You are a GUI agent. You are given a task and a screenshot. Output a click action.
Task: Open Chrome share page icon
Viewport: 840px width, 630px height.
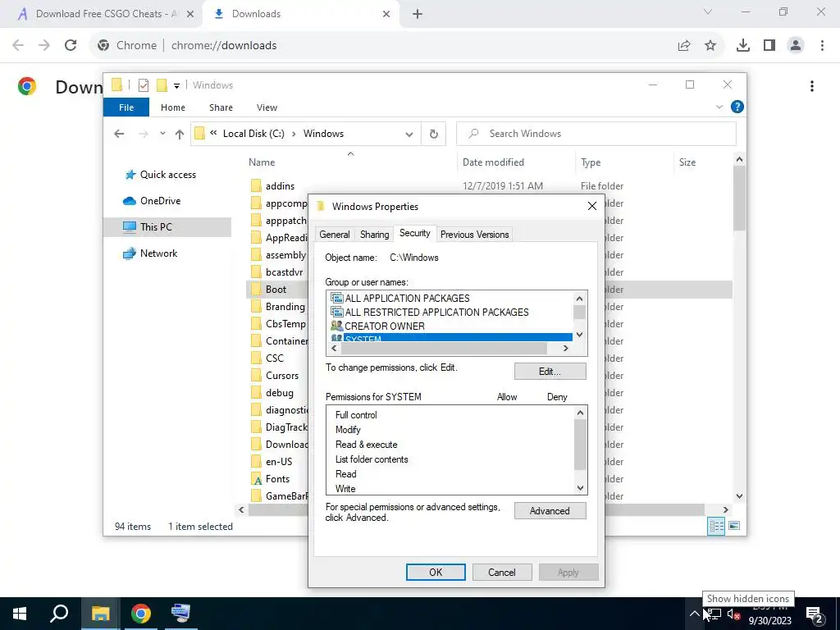click(684, 46)
